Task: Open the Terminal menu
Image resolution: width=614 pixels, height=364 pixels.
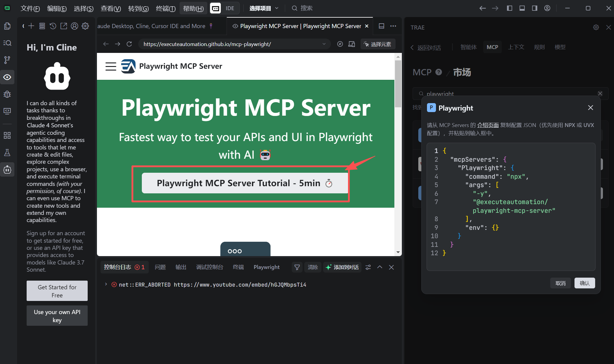Action: (x=165, y=8)
